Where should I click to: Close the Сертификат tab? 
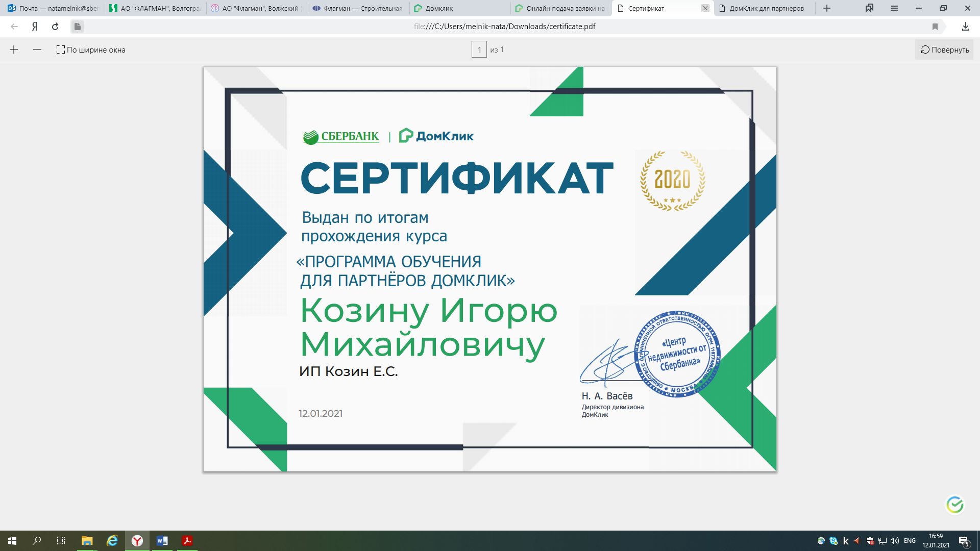705,8
